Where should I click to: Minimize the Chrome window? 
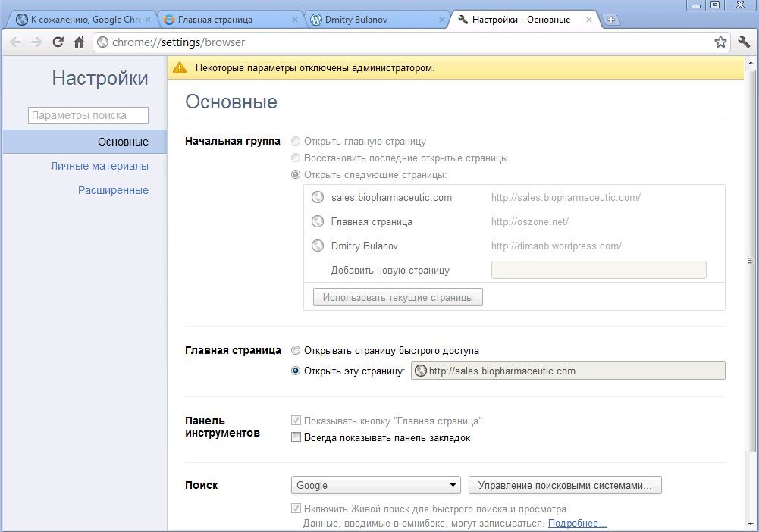click(697, 5)
